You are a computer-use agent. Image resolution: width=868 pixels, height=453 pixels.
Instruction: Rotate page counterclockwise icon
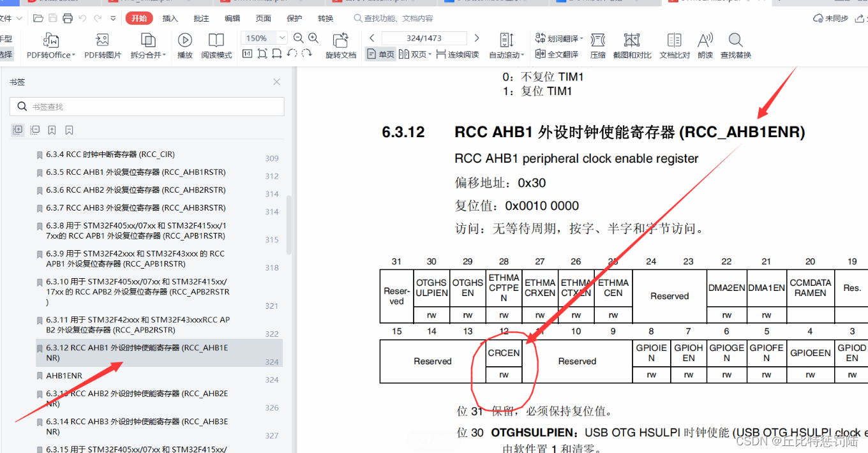(292, 54)
